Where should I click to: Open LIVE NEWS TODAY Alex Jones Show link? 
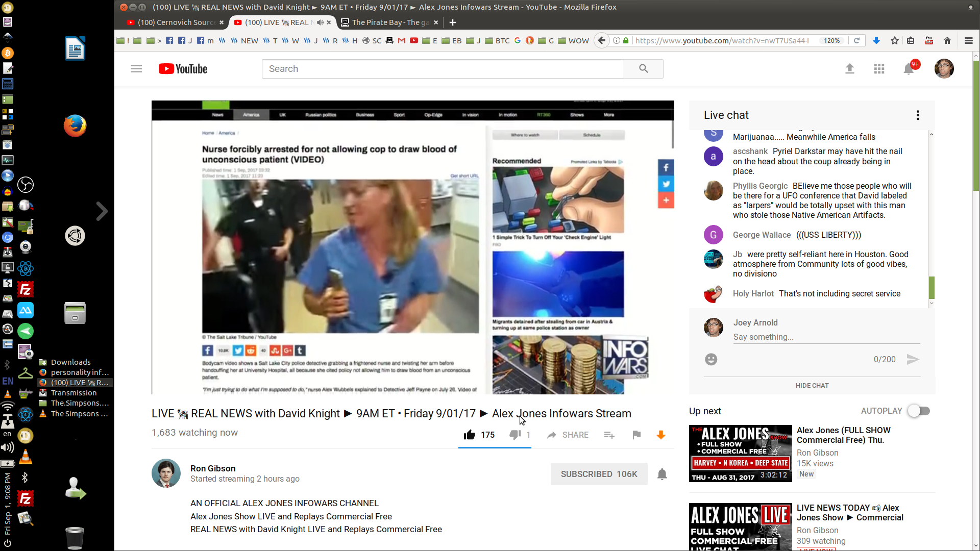tap(850, 513)
